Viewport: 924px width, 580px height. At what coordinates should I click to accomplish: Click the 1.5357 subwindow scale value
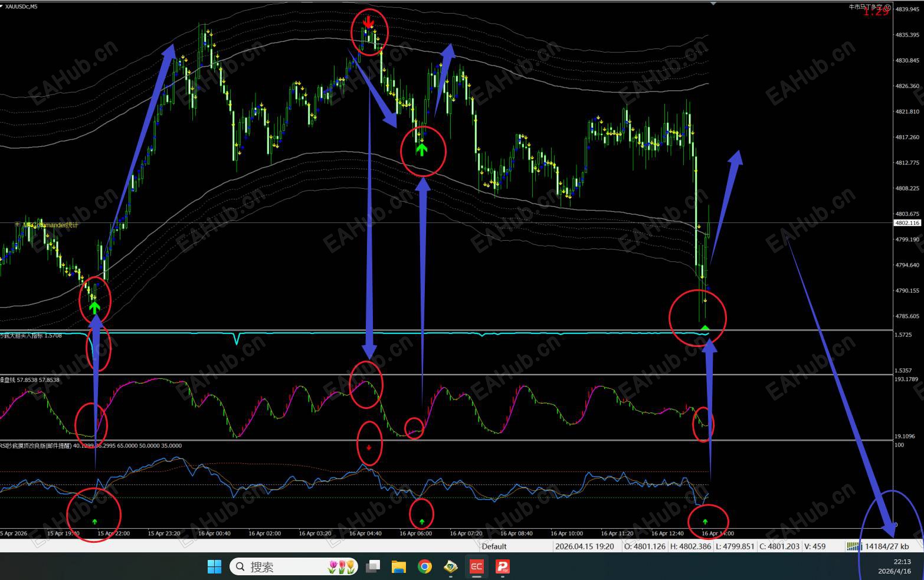point(903,371)
